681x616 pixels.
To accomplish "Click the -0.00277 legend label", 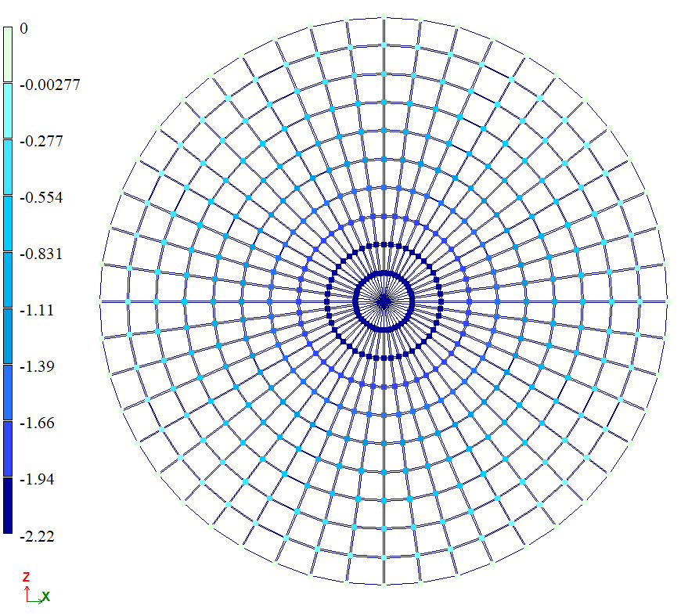I will (x=49, y=85).
